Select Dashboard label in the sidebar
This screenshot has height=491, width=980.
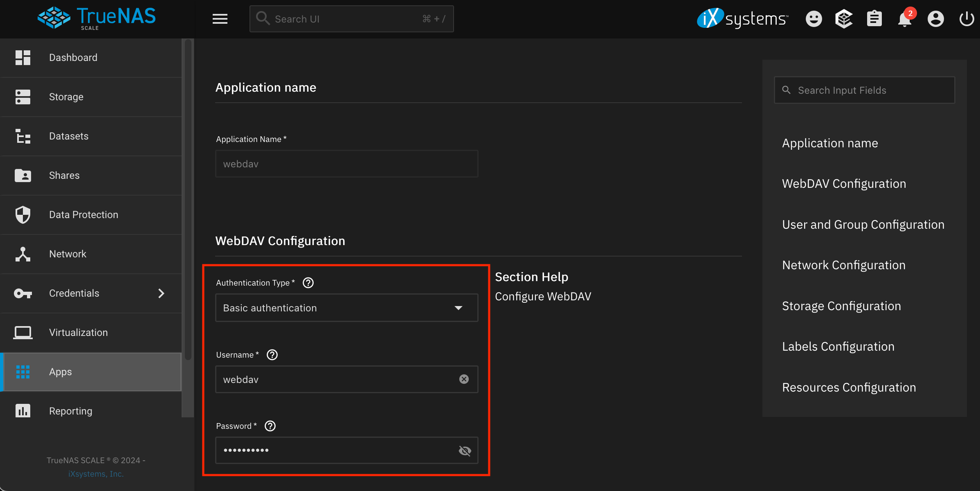[73, 58]
